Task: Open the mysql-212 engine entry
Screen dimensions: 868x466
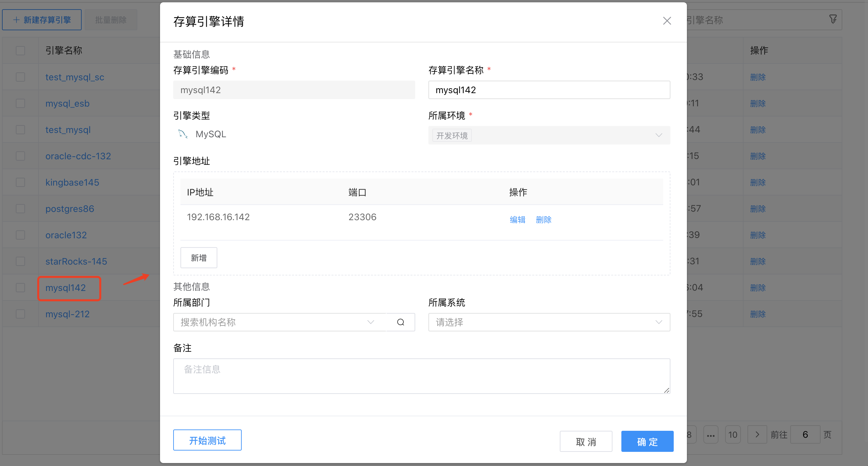Action: (x=68, y=314)
